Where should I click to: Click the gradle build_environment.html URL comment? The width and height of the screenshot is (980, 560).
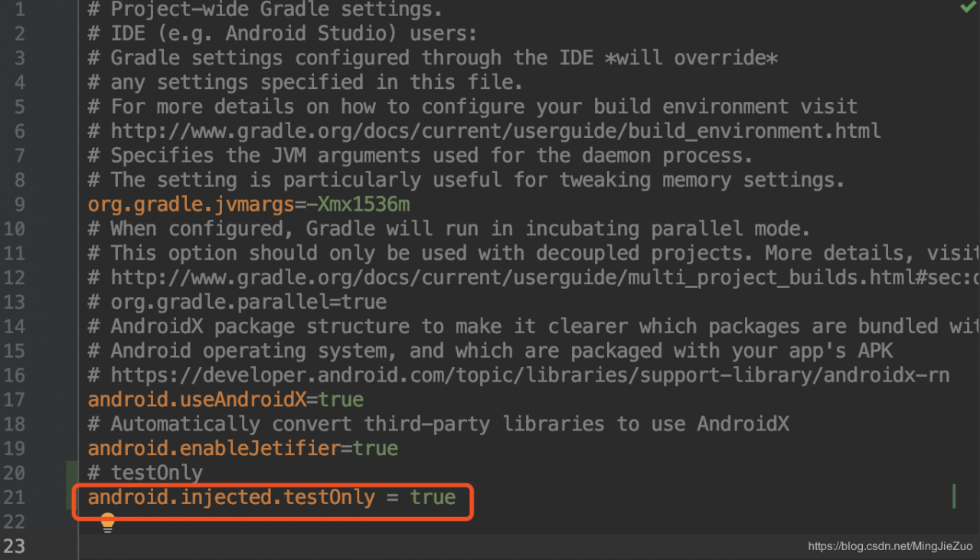485,131
